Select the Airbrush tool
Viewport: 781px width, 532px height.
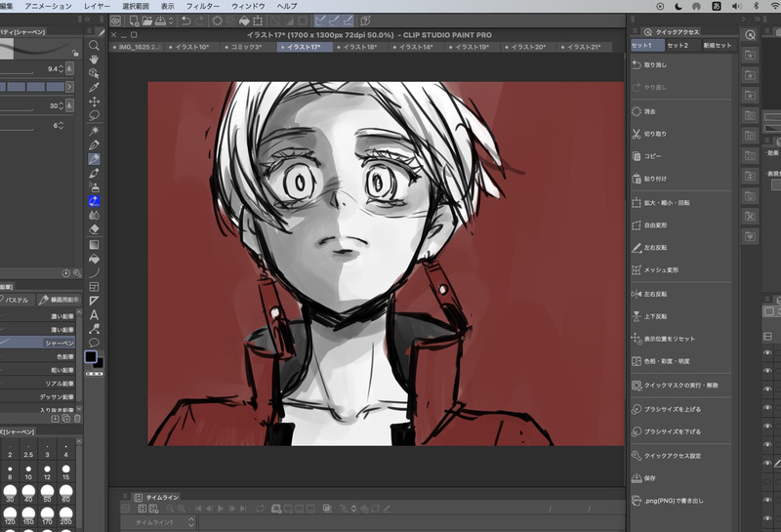pyautogui.click(x=94, y=187)
